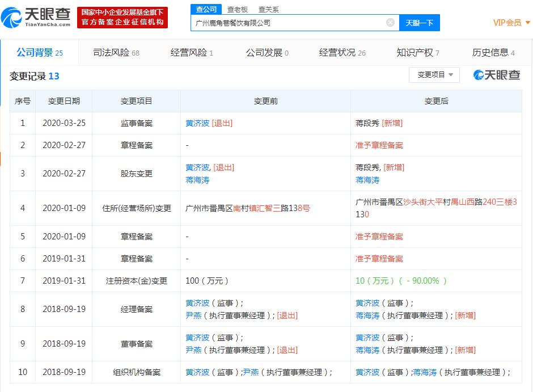
Task: Click the TianYanCha watermark logo beside filter
Action: click(497, 75)
